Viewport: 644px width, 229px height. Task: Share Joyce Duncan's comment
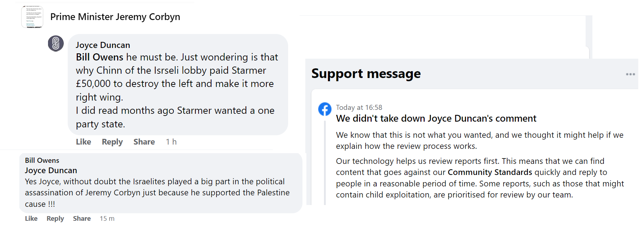coord(144,142)
